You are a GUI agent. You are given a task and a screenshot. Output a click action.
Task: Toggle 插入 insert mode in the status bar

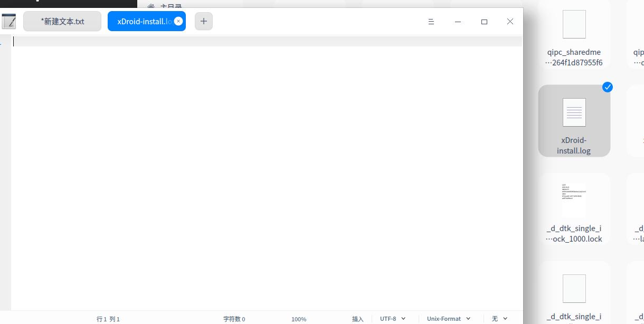tap(358, 319)
